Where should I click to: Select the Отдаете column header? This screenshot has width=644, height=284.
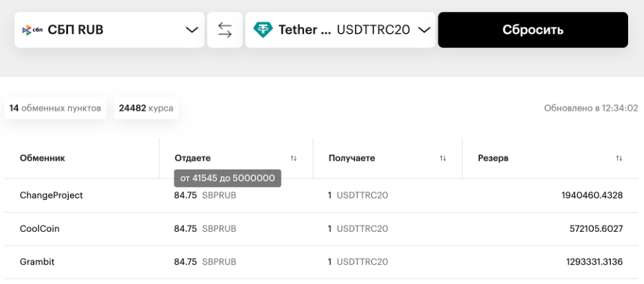[x=192, y=158]
